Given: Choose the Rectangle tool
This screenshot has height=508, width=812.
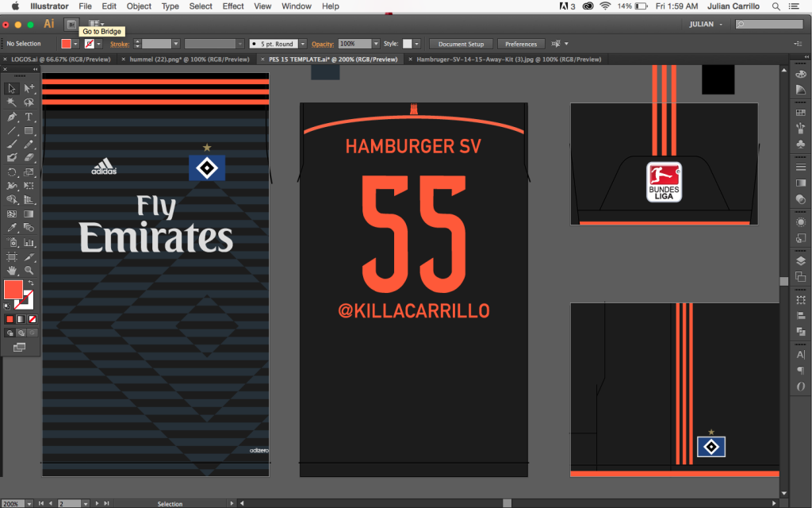Looking at the screenshot, I should coord(29,131).
